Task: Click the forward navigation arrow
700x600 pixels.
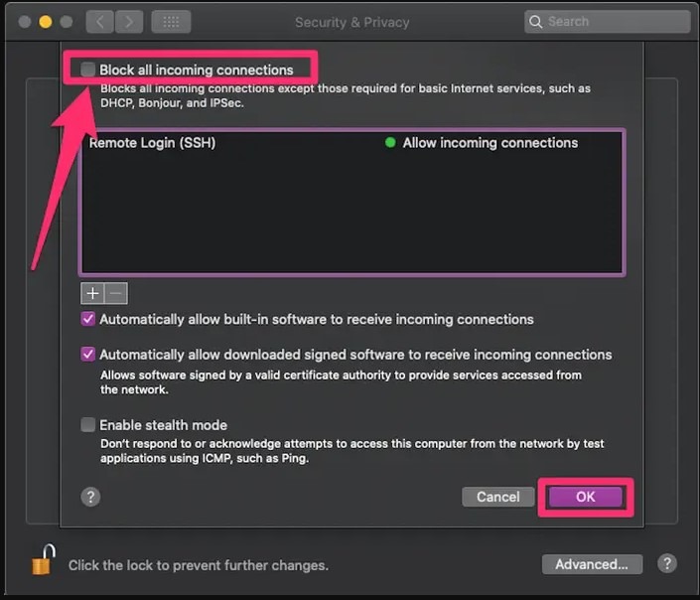Action: (x=130, y=21)
